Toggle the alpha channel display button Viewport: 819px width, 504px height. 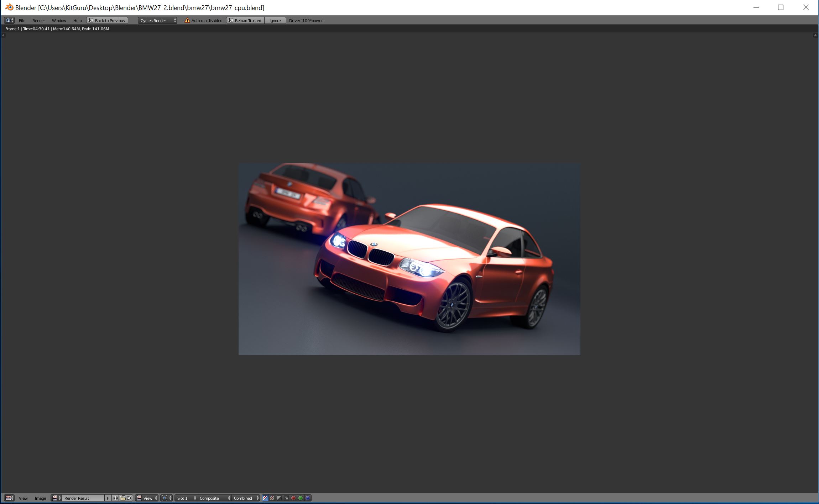[279, 498]
